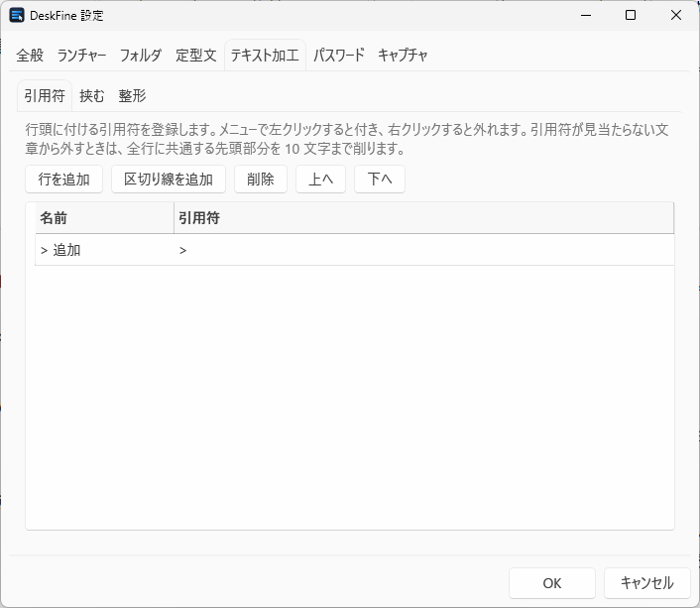Screen dimensions: 700x608
Task: Close the DeskFine 設定 window
Action: coord(676,15)
